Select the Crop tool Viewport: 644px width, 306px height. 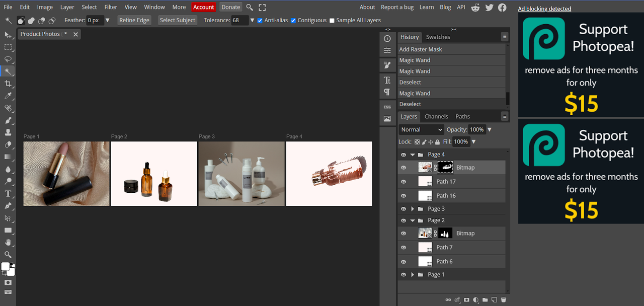[x=8, y=84]
